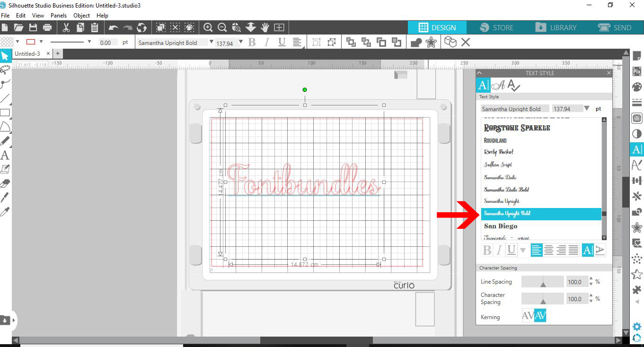Turn kerning off with the plain AV button

click(x=528, y=315)
